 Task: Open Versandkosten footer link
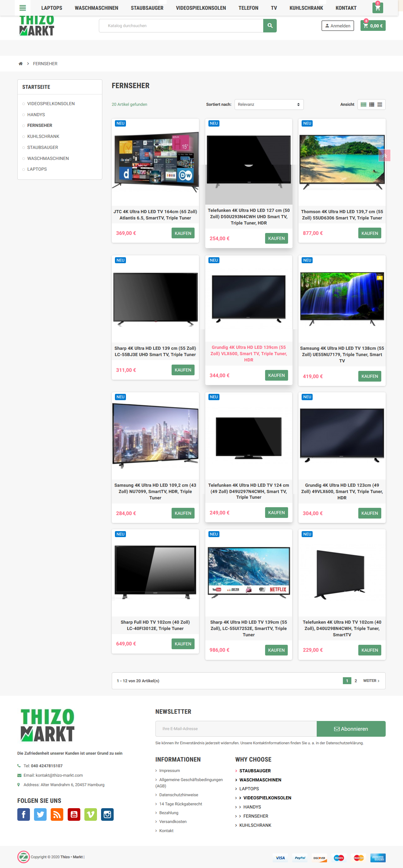coord(173,821)
